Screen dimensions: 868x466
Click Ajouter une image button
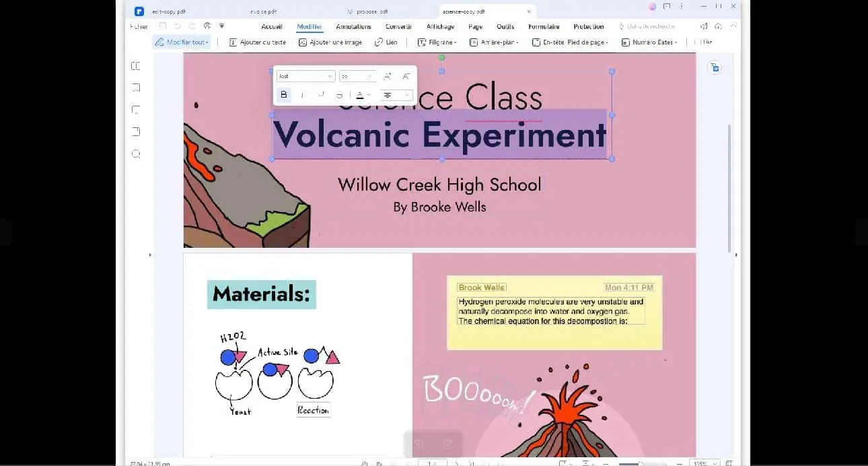(330, 42)
